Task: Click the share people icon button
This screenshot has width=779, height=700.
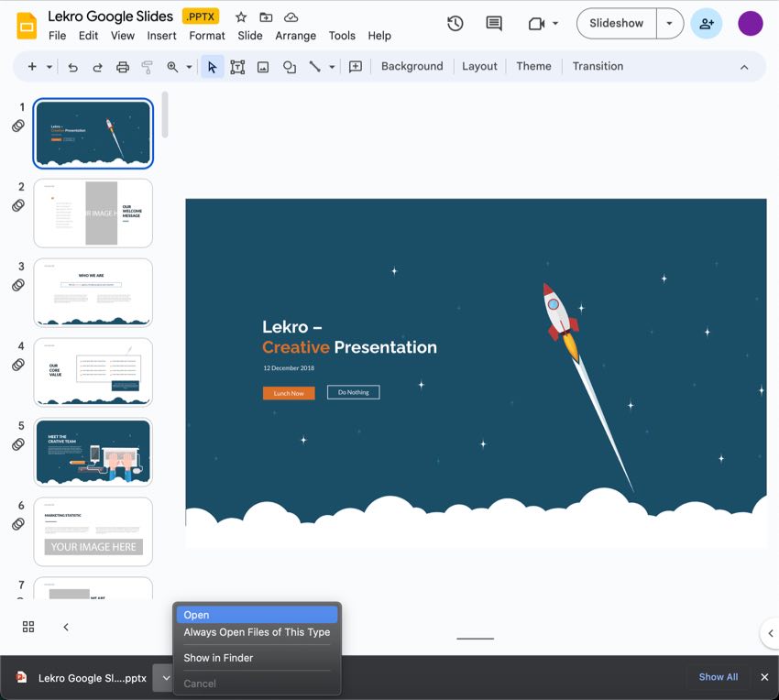Action: [x=706, y=23]
